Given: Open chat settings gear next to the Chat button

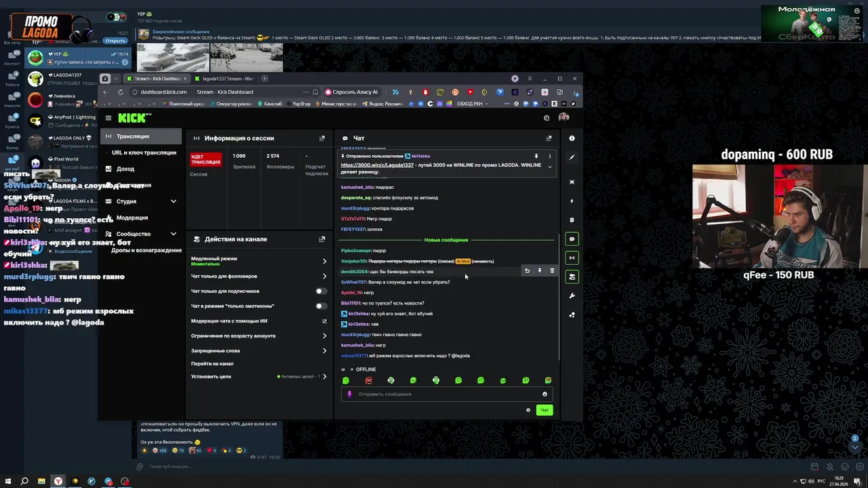Looking at the screenshot, I should (528, 410).
